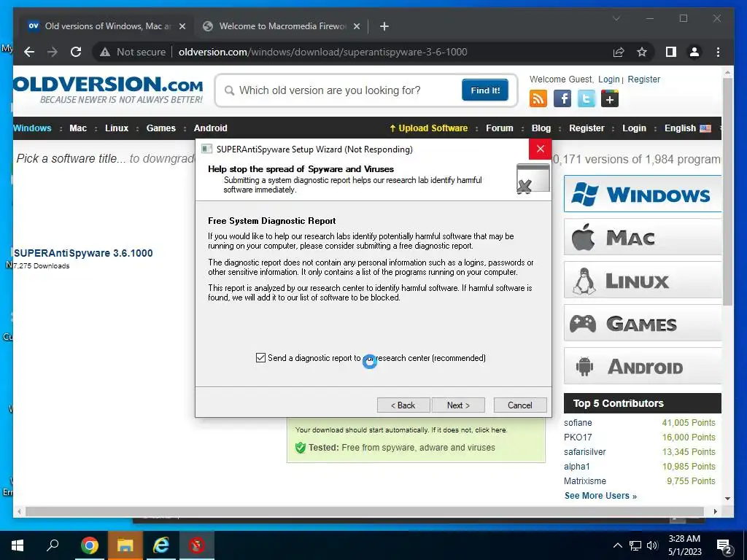Open File Explorer from taskbar

click(x=125, y=545)
